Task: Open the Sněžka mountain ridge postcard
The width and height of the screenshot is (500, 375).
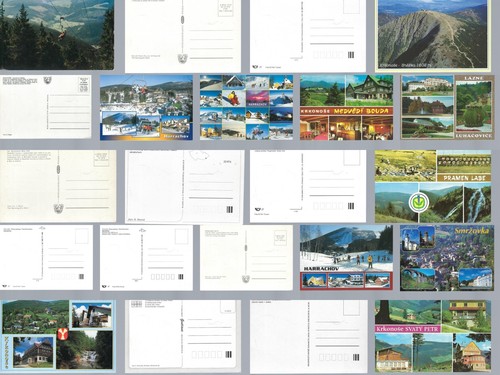Action: click(433, 35)
